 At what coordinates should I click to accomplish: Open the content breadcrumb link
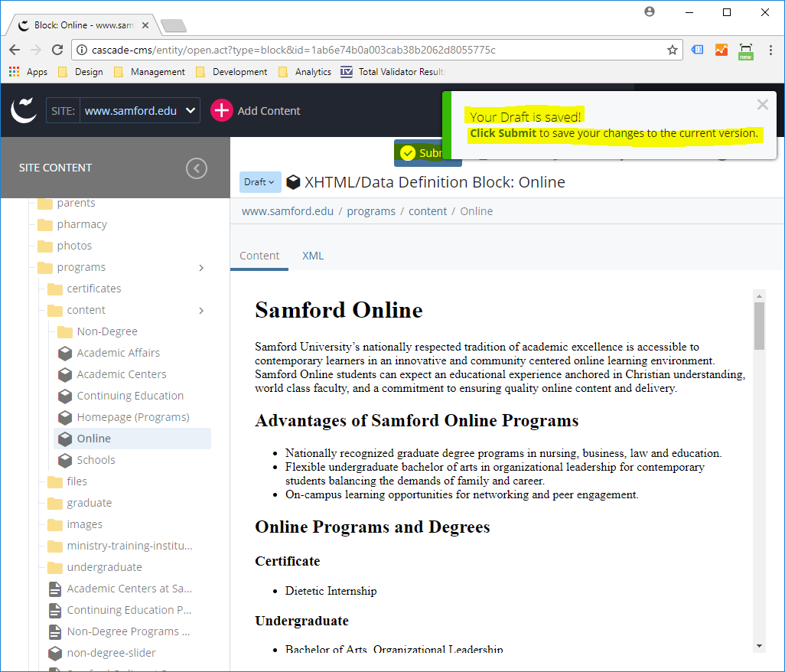coord(428,211)
